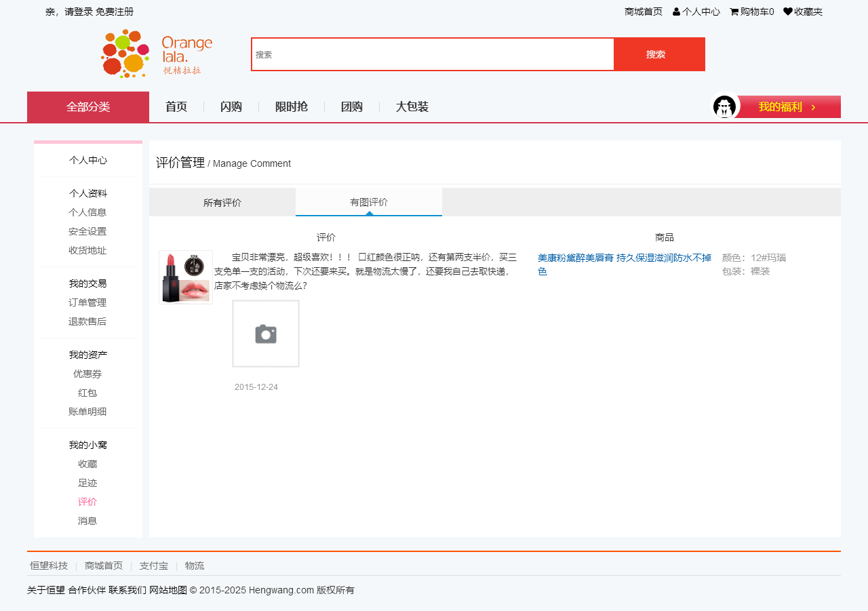Click the camera photo placeholder
This screenshot has height=611, width=868.
click(x=266, y=334)
